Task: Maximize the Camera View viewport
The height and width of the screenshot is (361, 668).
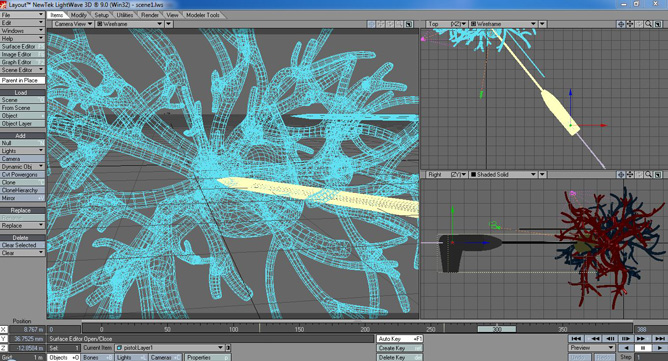Action: [x=409, y=24]
